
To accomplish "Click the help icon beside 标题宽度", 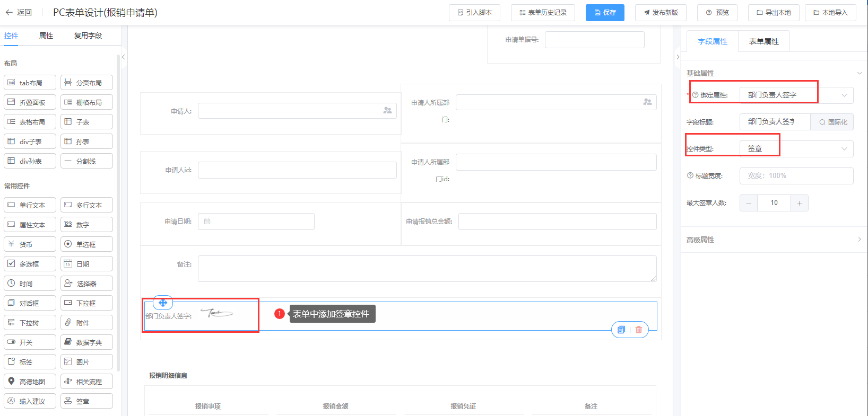I will (690, 175).
